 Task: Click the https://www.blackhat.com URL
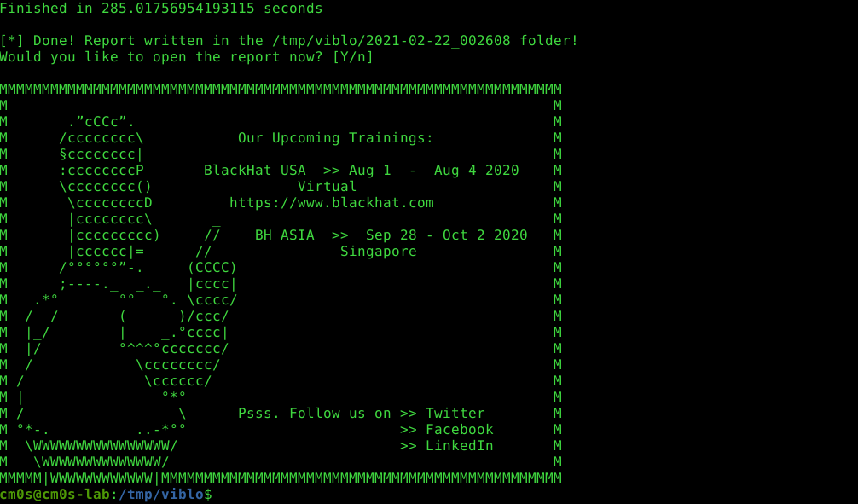pos(332,203)
